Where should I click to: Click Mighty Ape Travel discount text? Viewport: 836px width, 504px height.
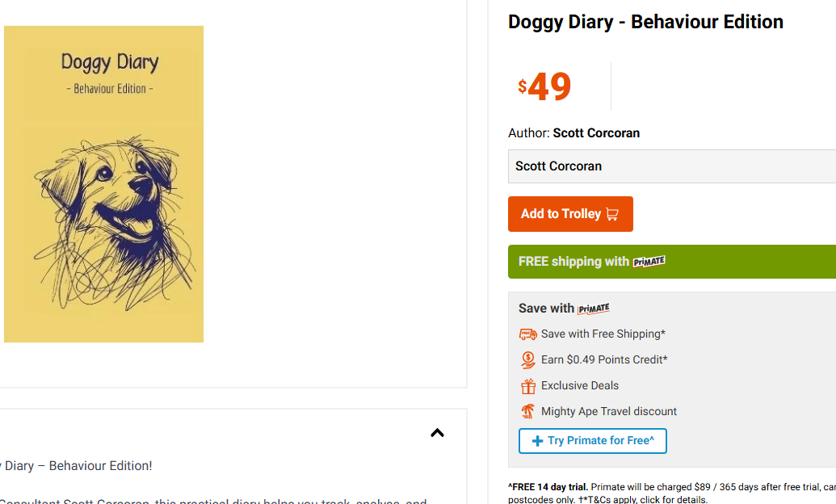click(x=609, y=412)
